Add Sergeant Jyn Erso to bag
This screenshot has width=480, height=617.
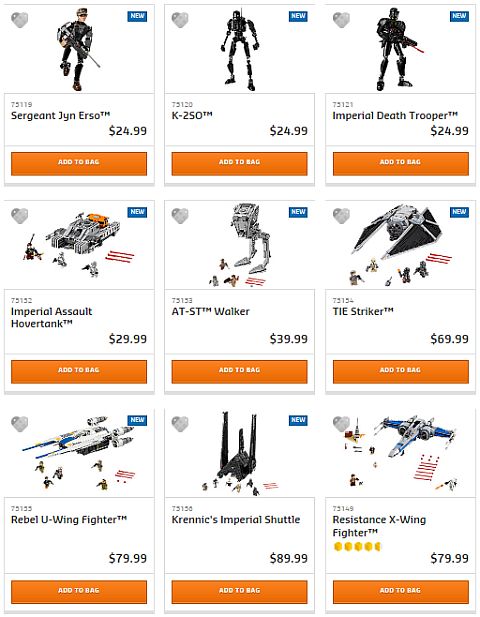point(79,164)
